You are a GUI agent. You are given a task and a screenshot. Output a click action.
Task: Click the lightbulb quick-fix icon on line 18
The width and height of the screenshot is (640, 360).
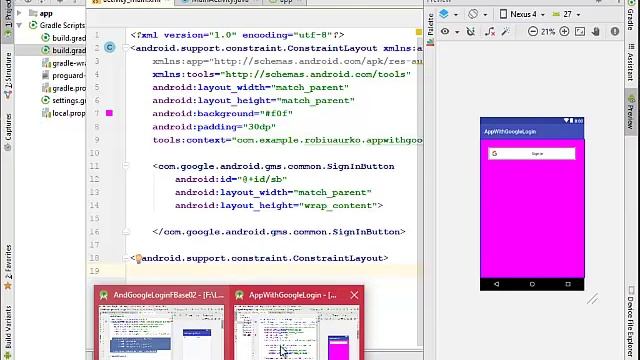[x=138, y=258]
